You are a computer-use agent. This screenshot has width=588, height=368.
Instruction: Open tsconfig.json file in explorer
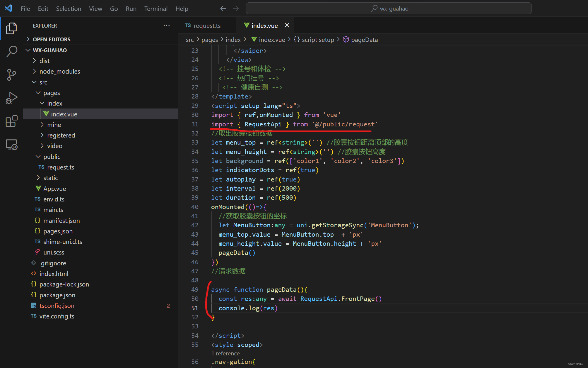point(57,306)
